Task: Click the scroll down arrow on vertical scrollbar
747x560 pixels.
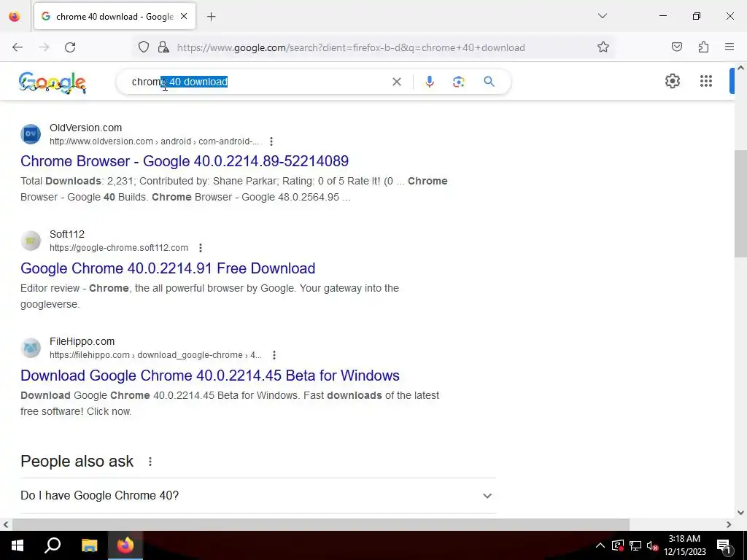Action: [740, 513]
